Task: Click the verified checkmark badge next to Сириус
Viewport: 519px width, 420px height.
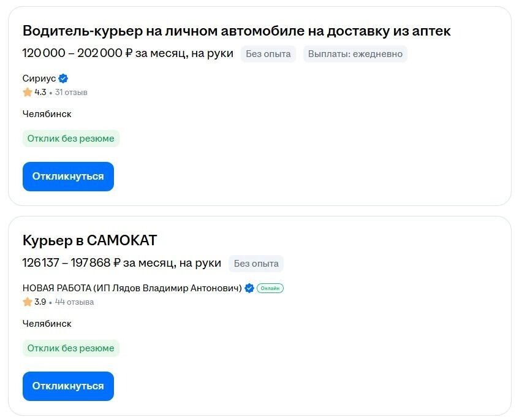Action: coord(63,78)
